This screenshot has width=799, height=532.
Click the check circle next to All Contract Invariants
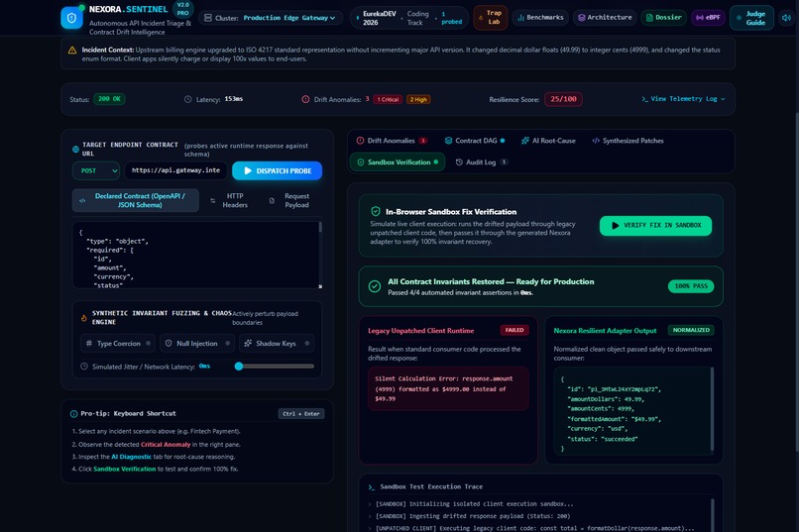(375, 286)
